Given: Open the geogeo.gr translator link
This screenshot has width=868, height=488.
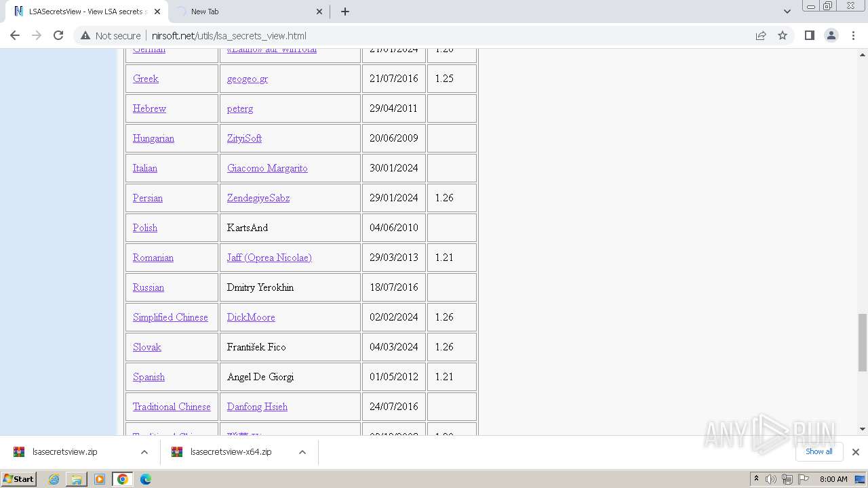Looking at the screenshot, I should pos(248,79).
